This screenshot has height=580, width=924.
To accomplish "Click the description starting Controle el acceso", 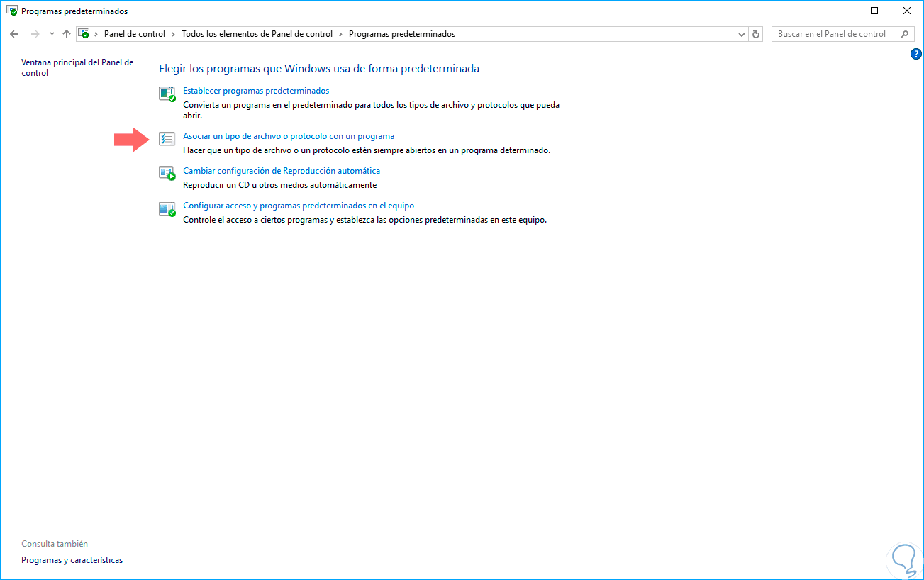I will (365, 220).
